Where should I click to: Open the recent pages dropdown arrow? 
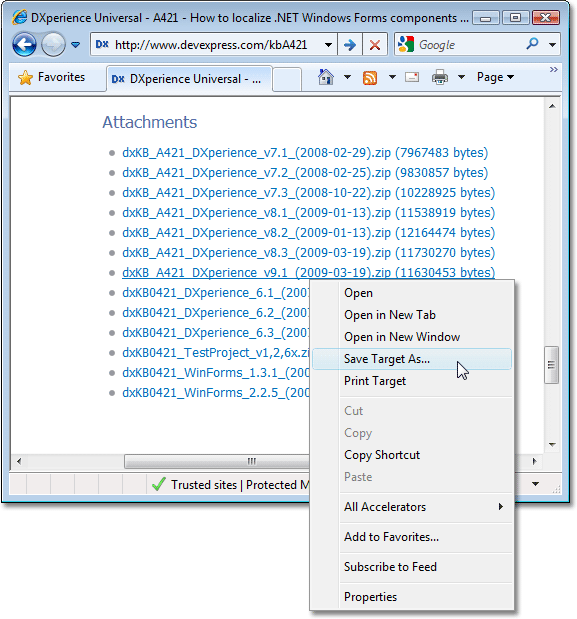pos(75,45)
